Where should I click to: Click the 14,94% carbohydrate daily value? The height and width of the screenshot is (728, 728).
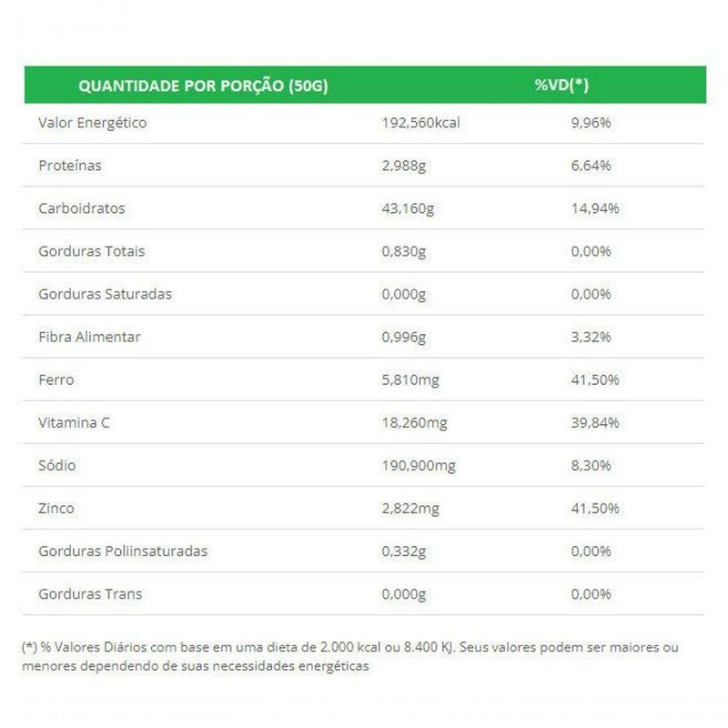pos(595,208)
